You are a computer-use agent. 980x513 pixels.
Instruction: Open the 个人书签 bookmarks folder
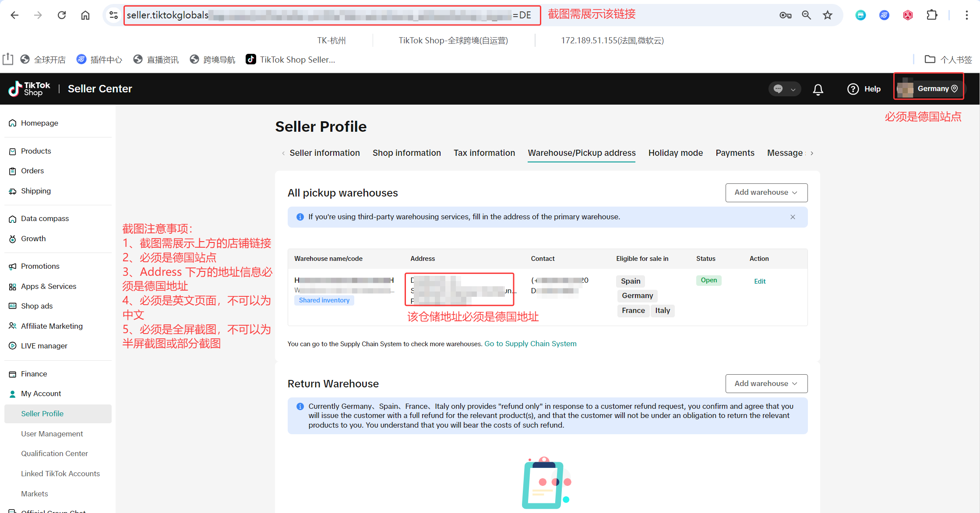pos(948,60)
